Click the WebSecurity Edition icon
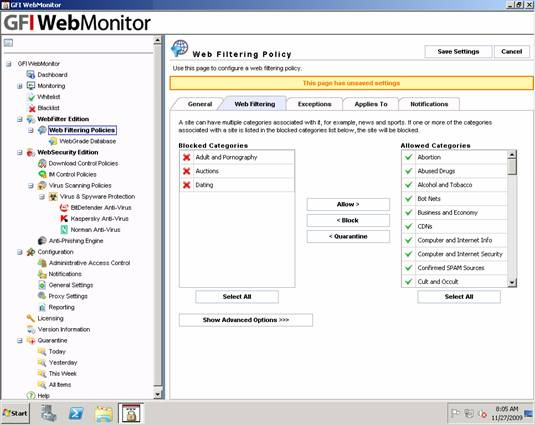The width and height of the screenshot is (535, 425). pos(31,152)
